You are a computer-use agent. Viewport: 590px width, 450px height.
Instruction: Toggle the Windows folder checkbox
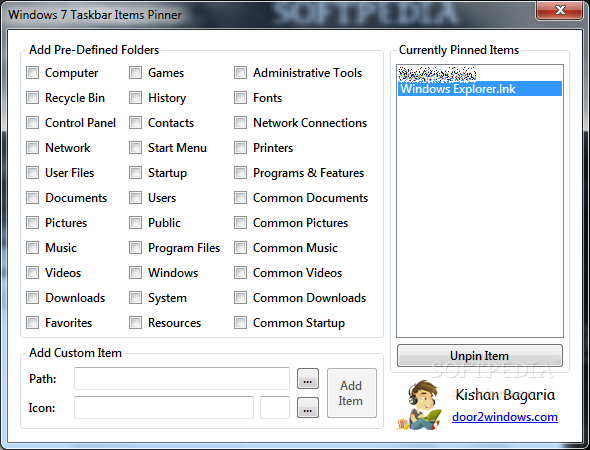(x=135, y=273)
